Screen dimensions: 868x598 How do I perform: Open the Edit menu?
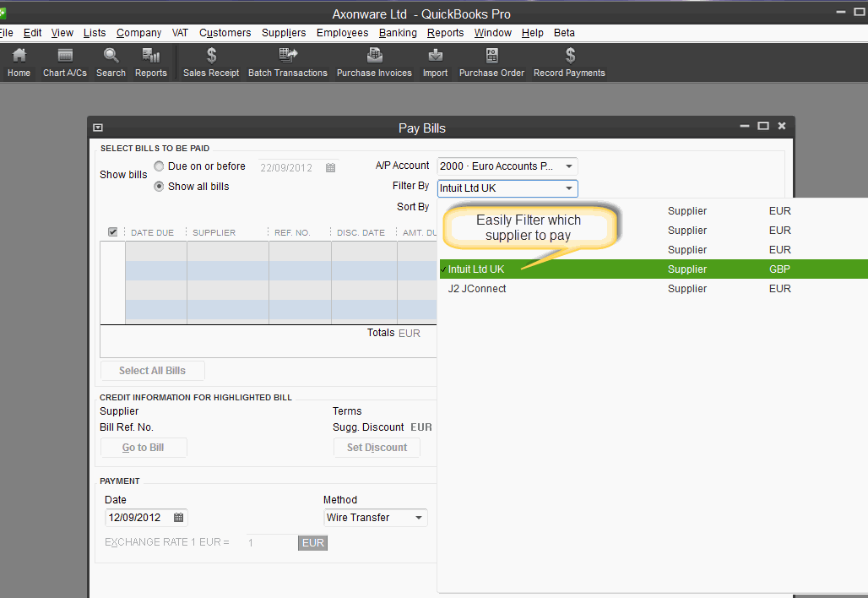point(33,33)
